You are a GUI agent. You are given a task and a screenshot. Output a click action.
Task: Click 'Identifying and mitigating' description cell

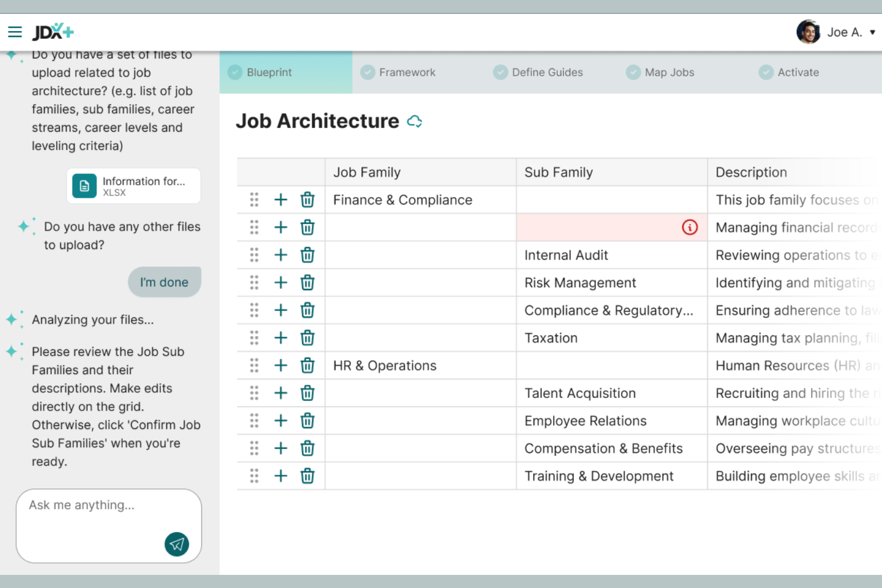795,282
